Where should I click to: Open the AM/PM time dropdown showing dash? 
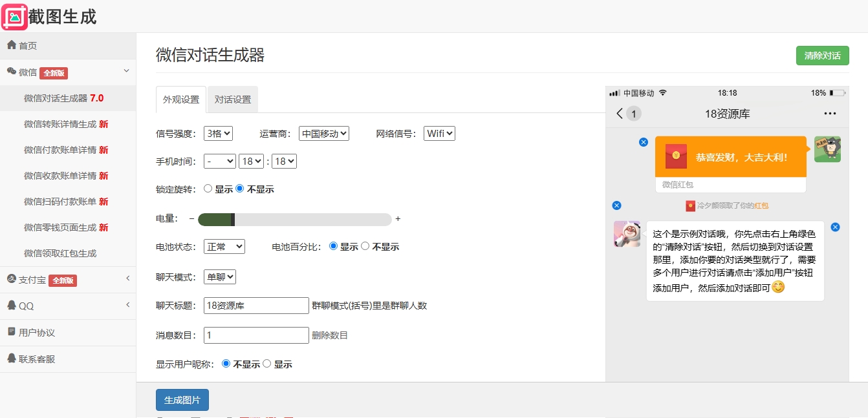point(220,162)
